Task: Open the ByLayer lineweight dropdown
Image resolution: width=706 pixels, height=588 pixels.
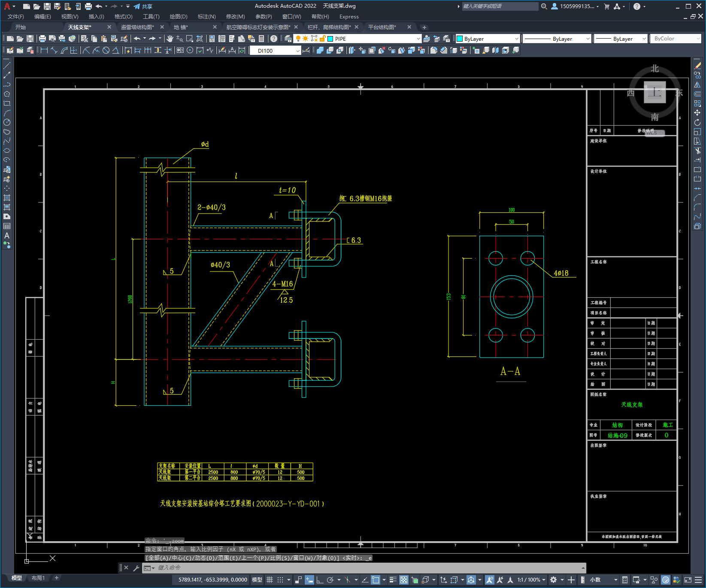Action: coord(644,39)
